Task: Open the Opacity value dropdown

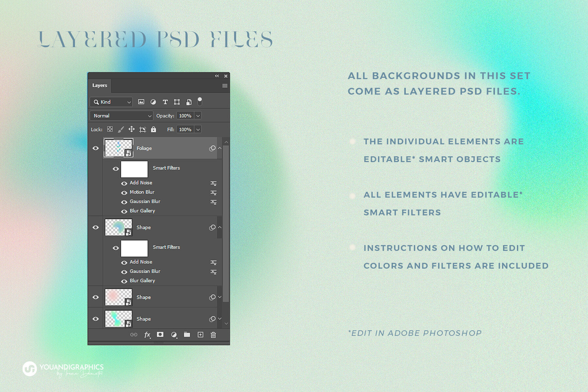Action: 198,116
